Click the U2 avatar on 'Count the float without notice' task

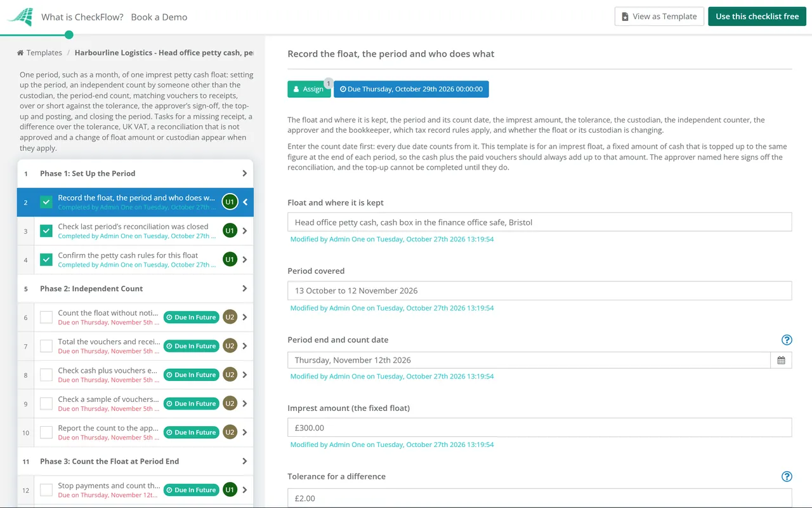coord(230,317)
